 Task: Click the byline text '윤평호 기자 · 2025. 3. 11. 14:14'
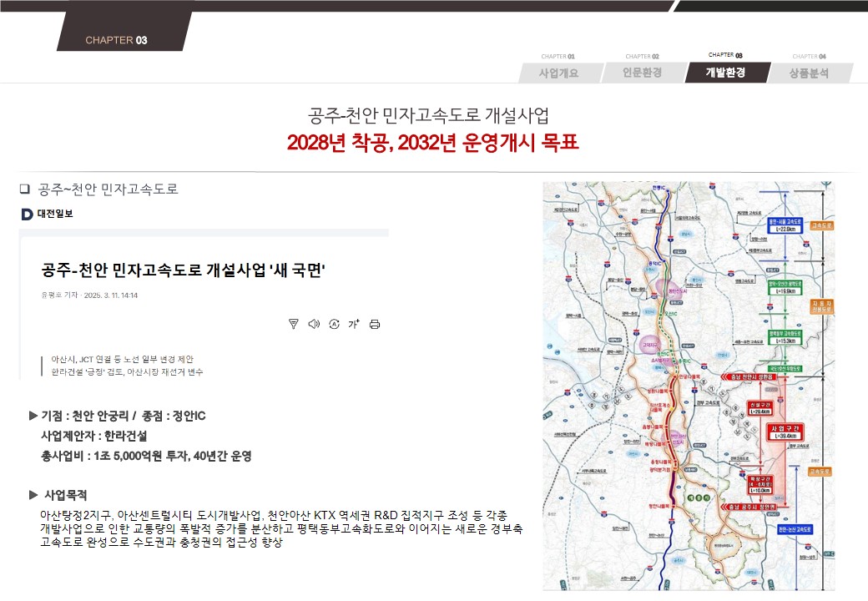point(89,295)
